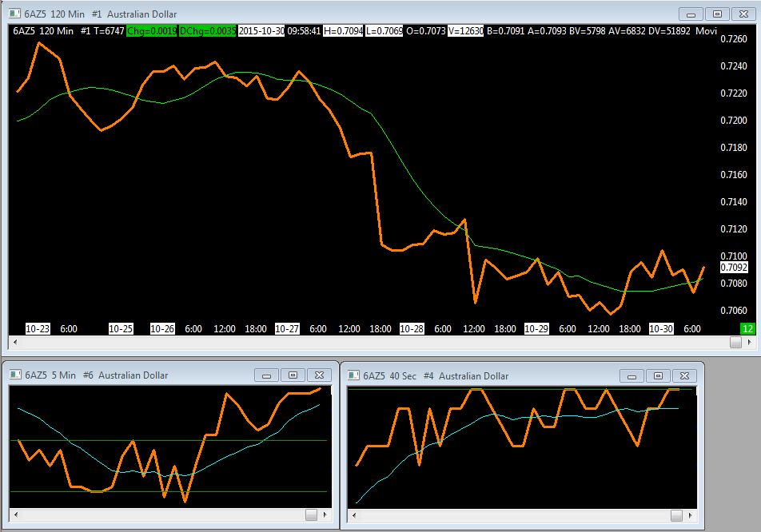Image resolution: width=761 pixels, height=532 pixels.
Task: Click the '2015-10-30' date in the chart header
Action: tap(261, 31)
